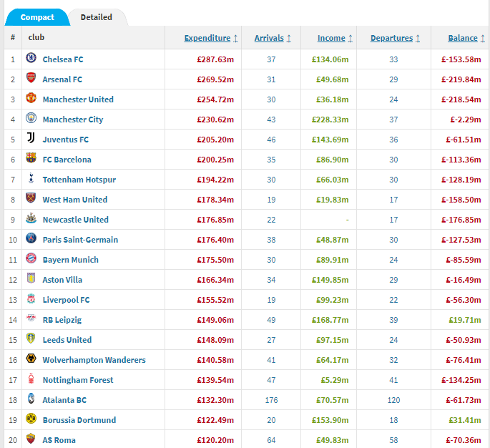This screenshot has width=490, height=448.
Task: Click Manchester City's £228.33m income value
Action: click(x=330, y=120)
